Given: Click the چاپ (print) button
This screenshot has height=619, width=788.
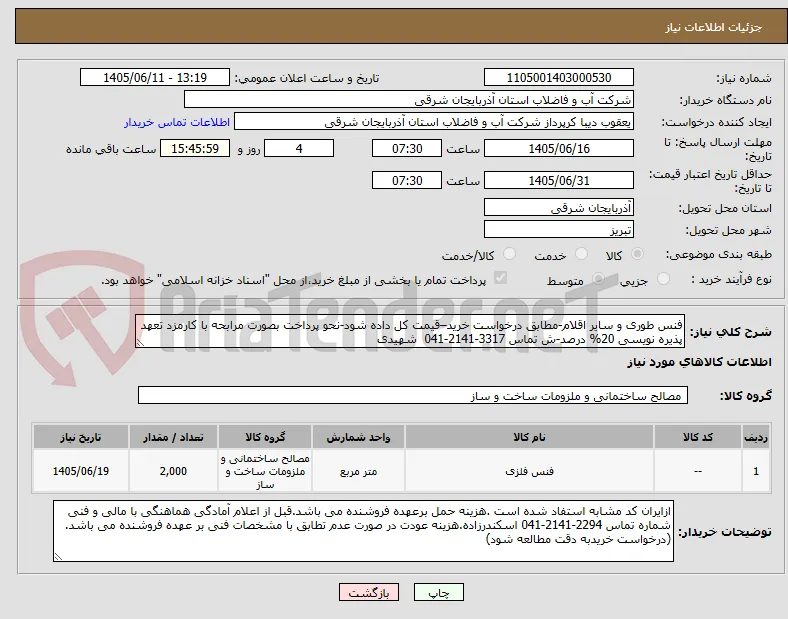Looking at the screenshot, I should coord(438,592).
